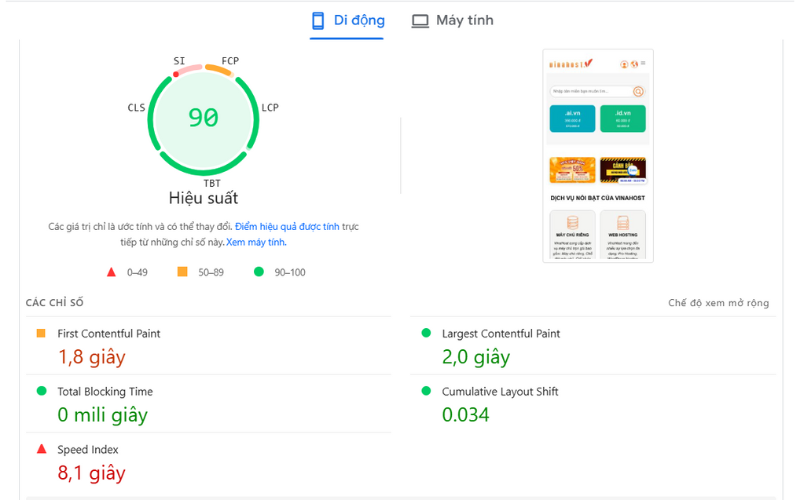This screenshot has width=800, height=500.
Task: Select the LCP label on the gauge
Action: [x=270, y=108]
